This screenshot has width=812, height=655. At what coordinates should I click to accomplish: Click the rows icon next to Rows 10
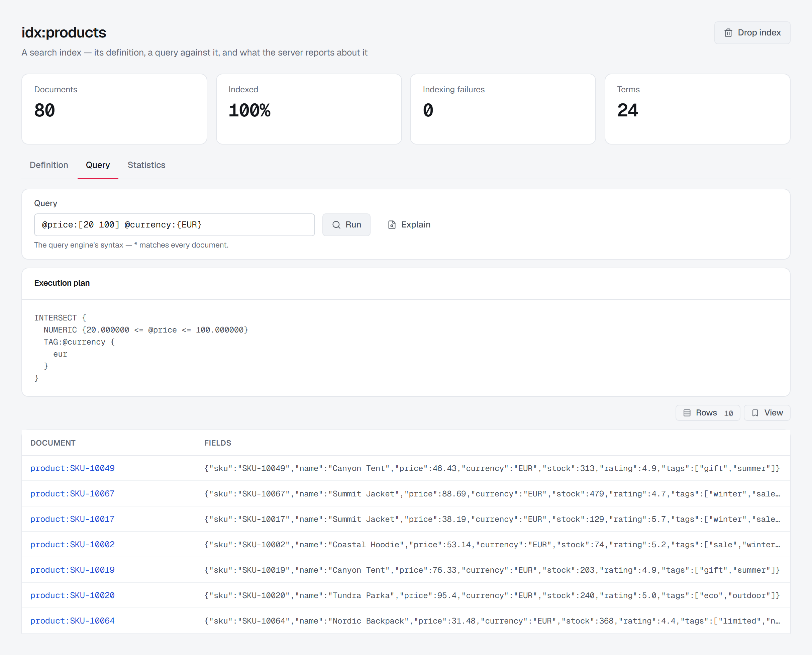point(687,413)
